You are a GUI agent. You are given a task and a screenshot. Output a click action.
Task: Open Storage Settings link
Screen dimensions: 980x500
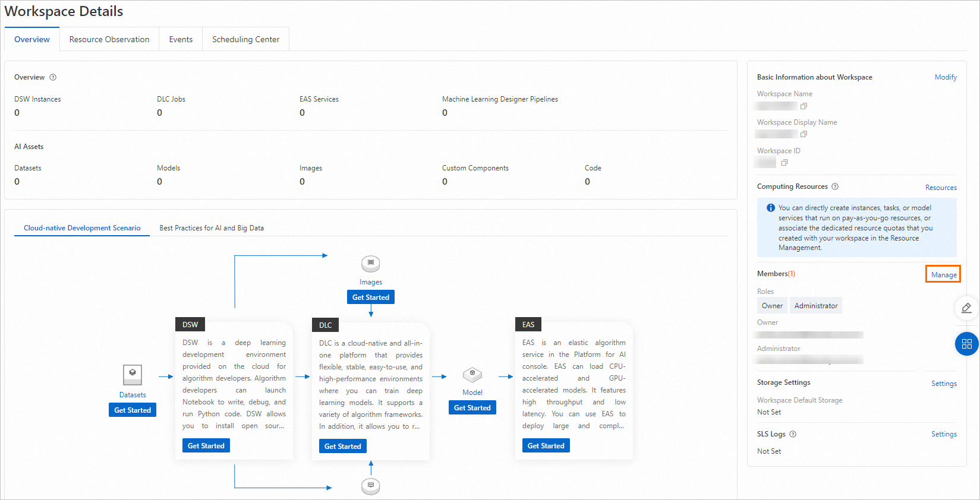coord(944,384)
